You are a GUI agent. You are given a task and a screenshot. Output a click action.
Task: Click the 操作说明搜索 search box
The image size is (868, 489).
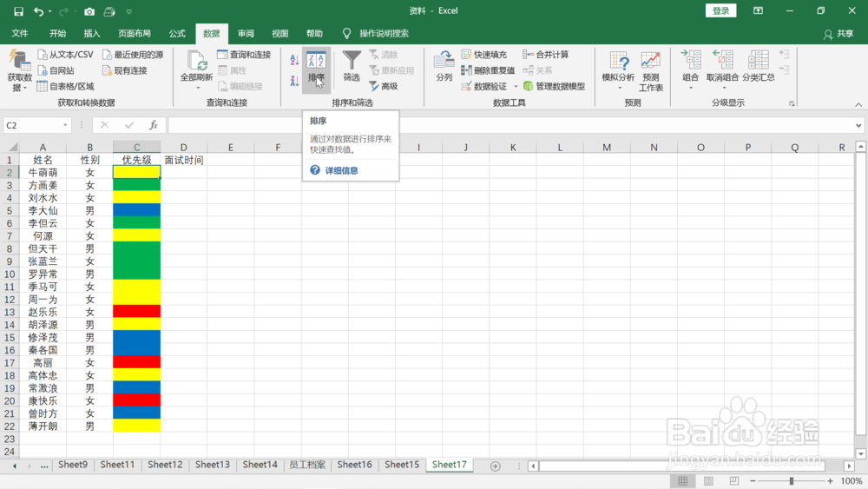tap(384, 34)
